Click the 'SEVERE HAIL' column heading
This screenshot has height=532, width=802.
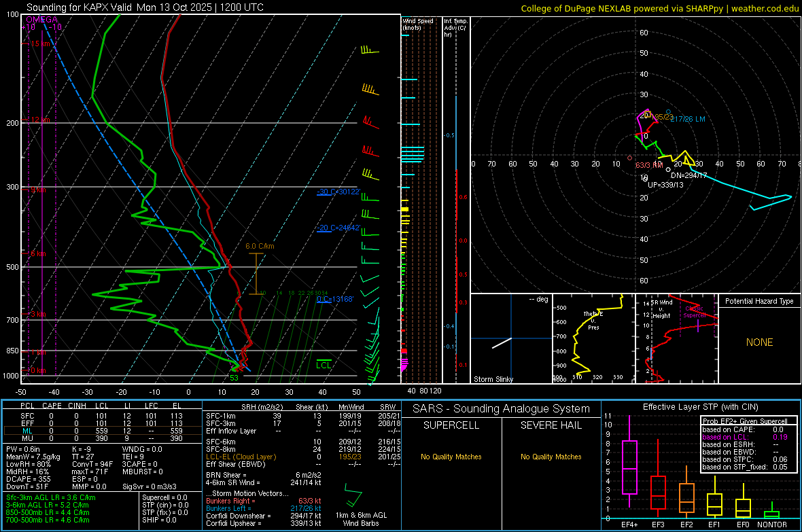point(551,425)
